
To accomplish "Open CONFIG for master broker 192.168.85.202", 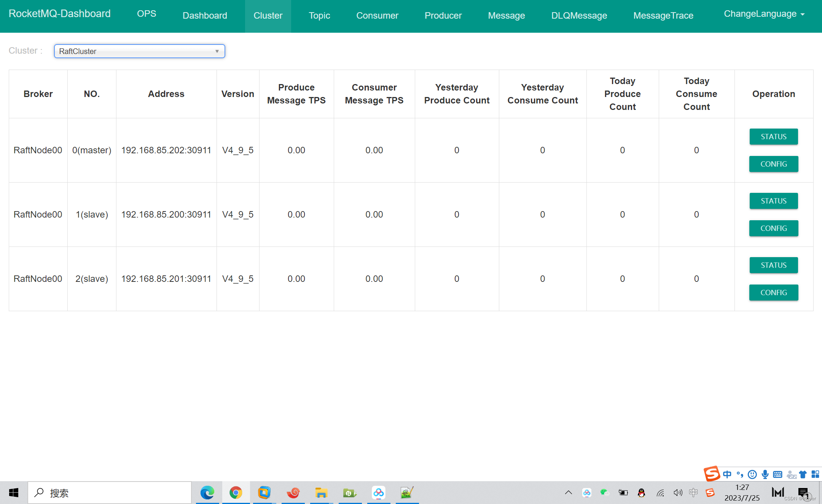I will (774, 164).
